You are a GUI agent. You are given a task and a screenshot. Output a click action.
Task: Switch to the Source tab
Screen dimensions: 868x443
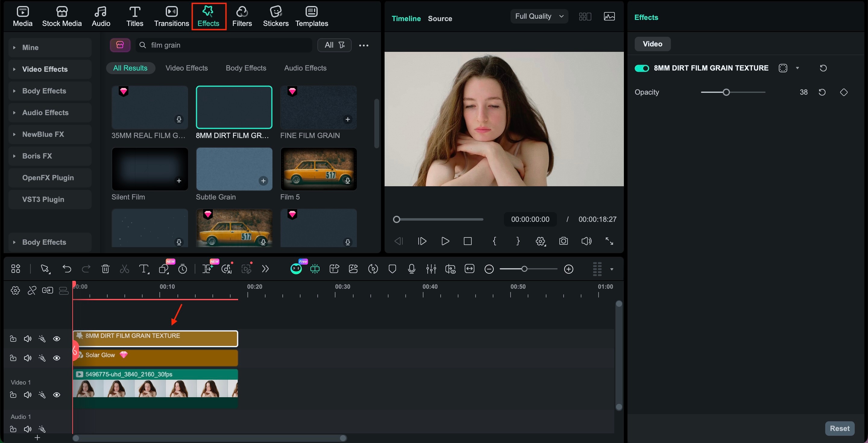coord(440,18)
